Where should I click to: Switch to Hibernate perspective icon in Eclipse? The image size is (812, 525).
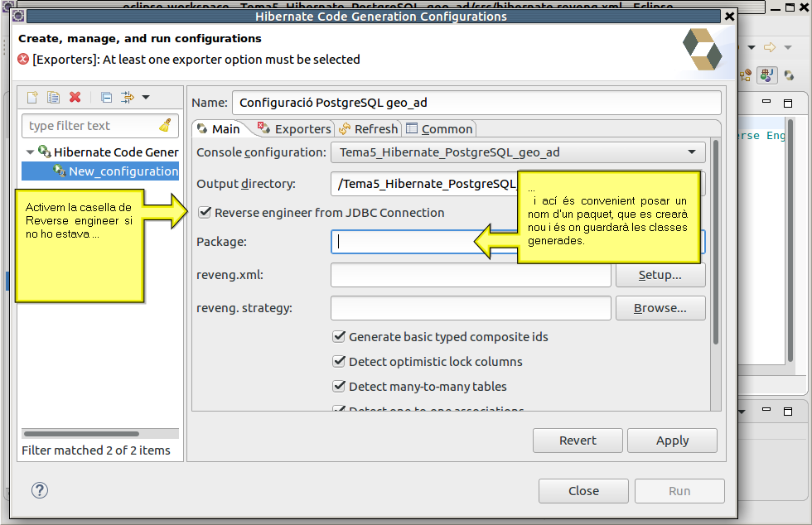789,75
